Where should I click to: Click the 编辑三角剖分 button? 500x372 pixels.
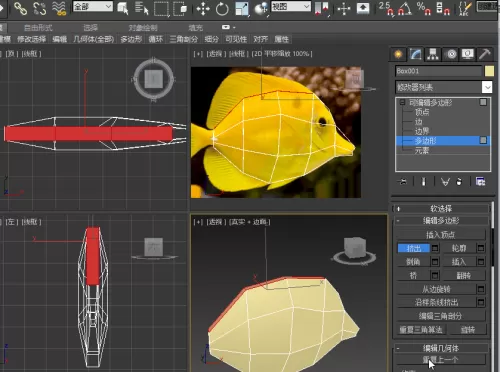pos(441,316)
